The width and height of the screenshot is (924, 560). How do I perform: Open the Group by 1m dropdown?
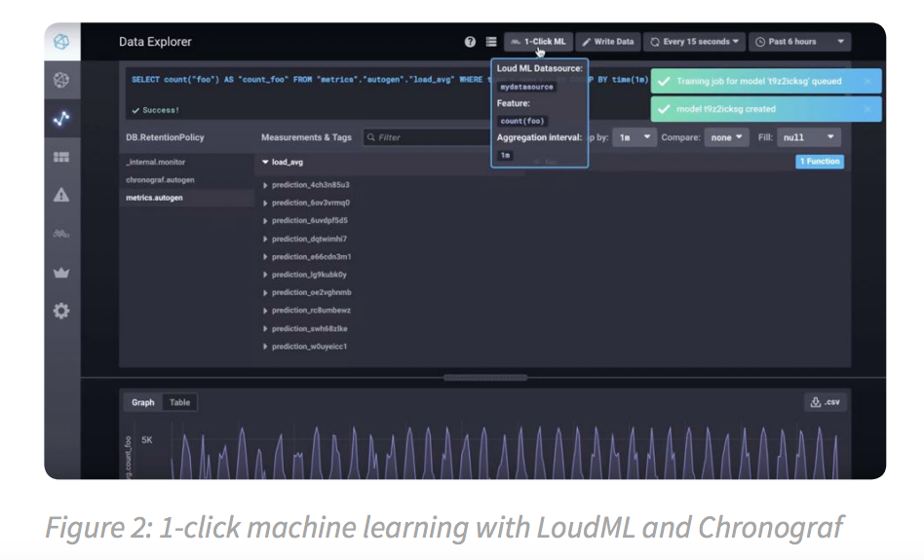(x=635, y=137)
